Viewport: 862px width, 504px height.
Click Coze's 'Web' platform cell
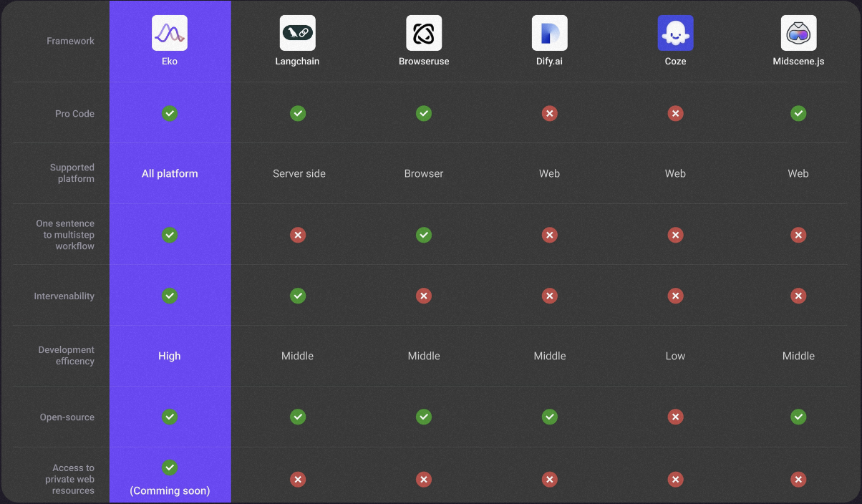[x=676, y=173]
